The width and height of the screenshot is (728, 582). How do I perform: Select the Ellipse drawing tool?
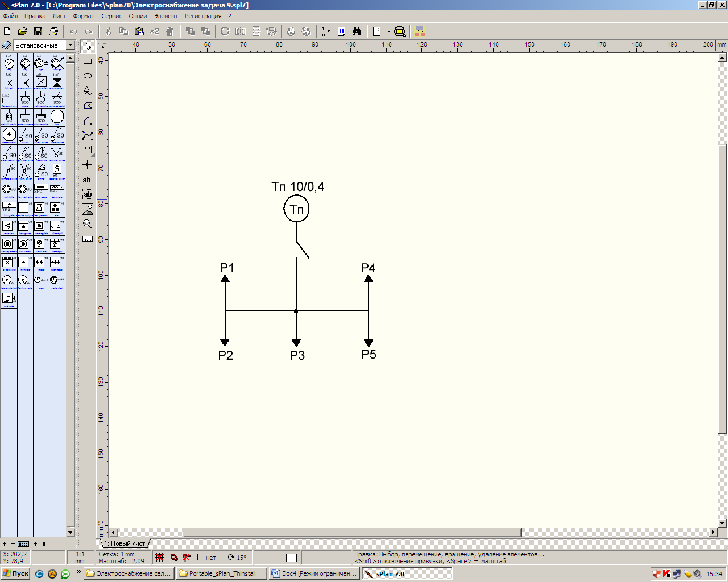[88, 76]
